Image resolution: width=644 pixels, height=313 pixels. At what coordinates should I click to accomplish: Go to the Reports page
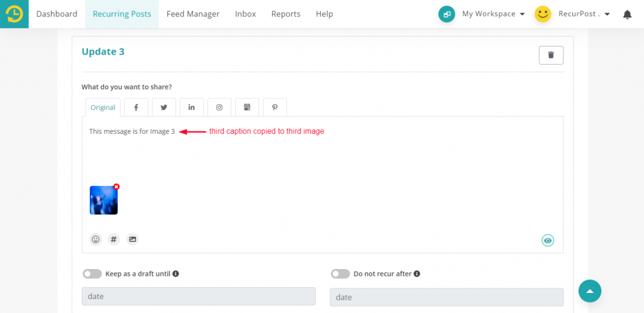(x=286, y=14)
